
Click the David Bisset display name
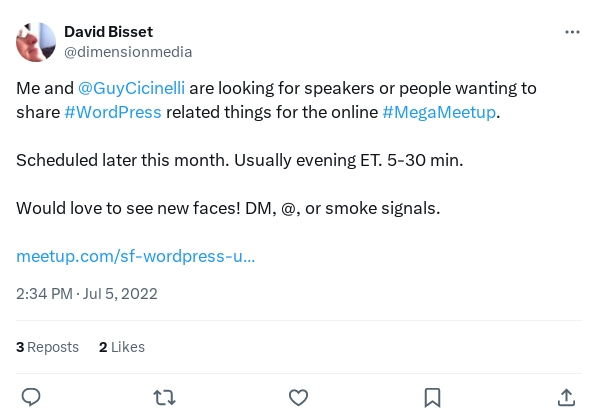(108, 32)
